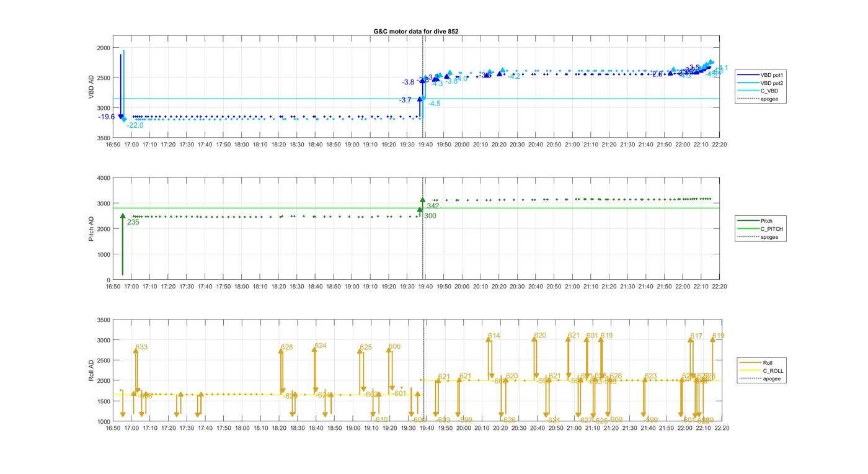Click the "614" roll data label
Viewport: 868px width, 474px height.
pos(494,336)
